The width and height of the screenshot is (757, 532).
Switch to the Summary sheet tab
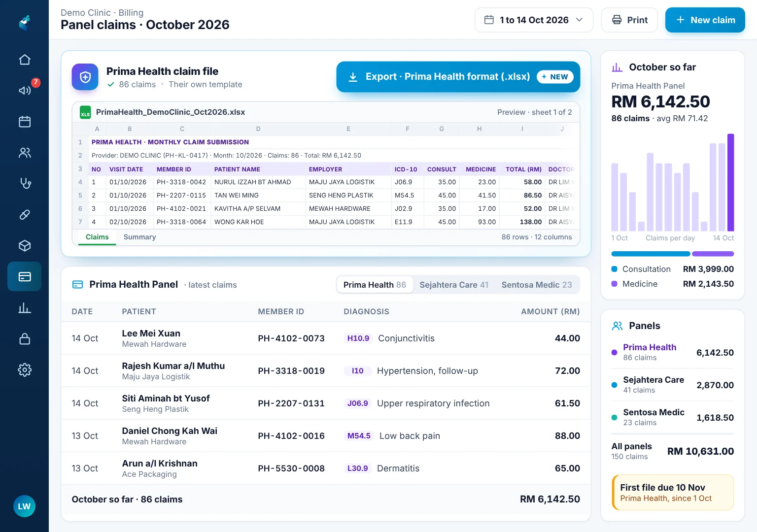[x=139, y=237]
